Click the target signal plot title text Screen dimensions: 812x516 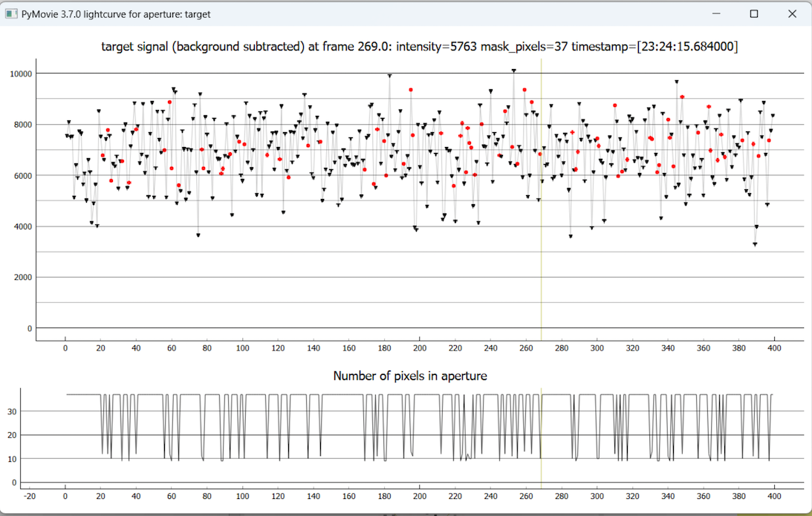pyautogui.click(x=420, y=47)
